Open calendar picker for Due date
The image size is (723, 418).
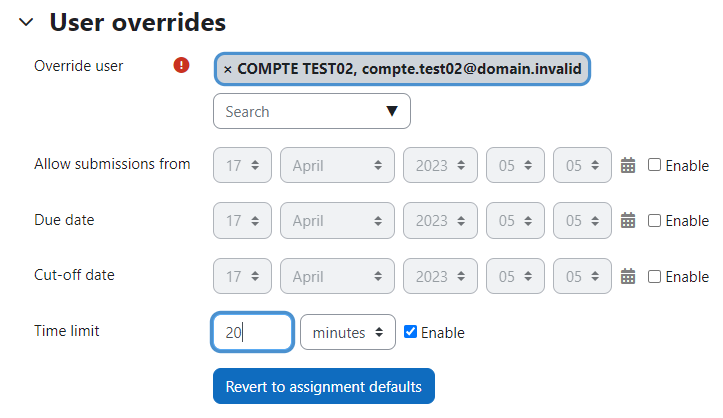(x=628, y=220)
